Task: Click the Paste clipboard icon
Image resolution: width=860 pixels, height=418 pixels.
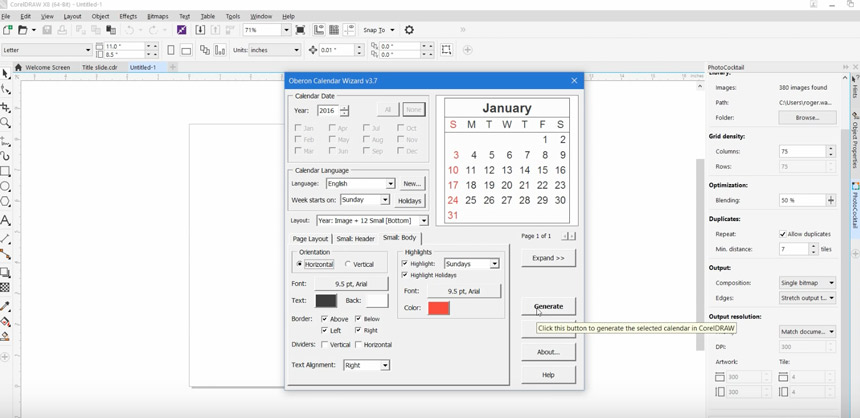Action: tap(111, 30)
